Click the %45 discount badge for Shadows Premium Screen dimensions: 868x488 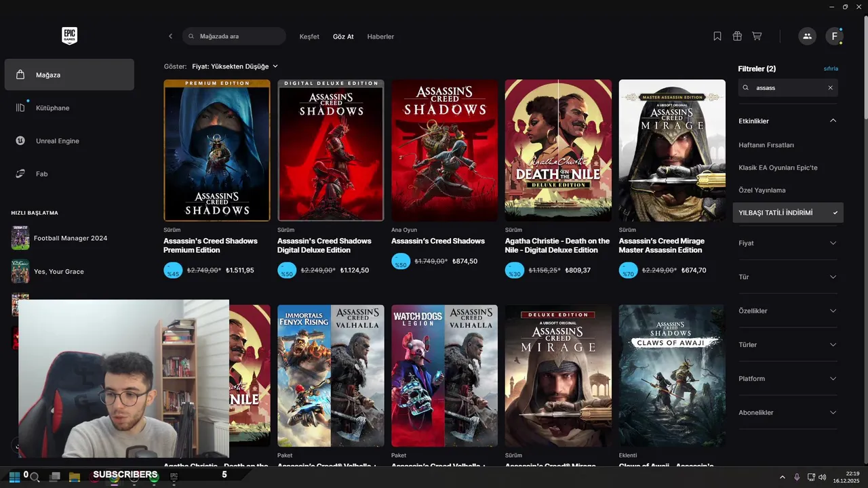click(173, 270)
